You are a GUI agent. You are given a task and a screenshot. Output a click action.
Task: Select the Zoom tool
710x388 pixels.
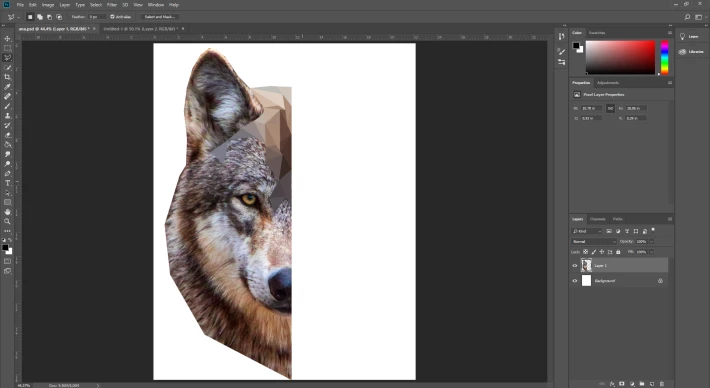[7, 221]
